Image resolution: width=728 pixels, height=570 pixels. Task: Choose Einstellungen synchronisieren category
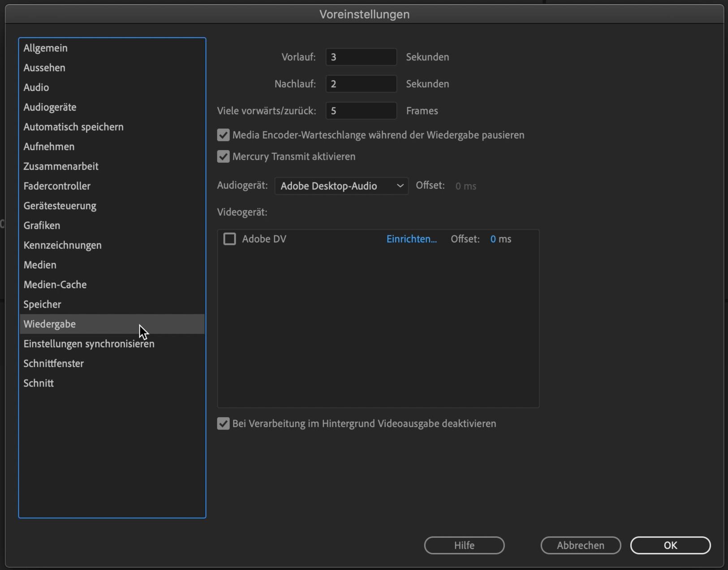pos(89,344)
